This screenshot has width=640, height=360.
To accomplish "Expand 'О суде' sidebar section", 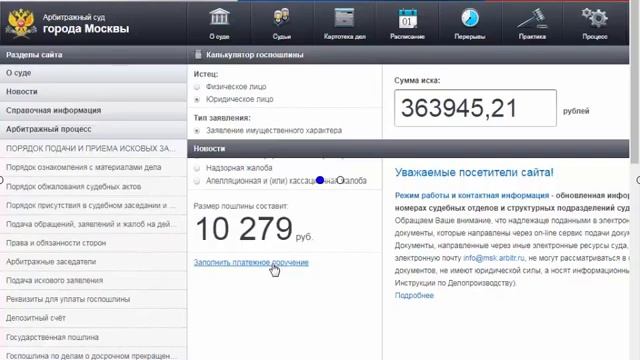I will point(93,73).
